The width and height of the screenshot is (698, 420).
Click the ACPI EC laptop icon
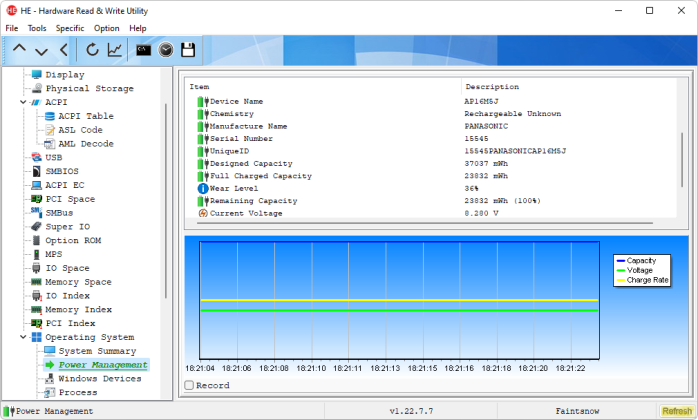click(x=37, y=185)
